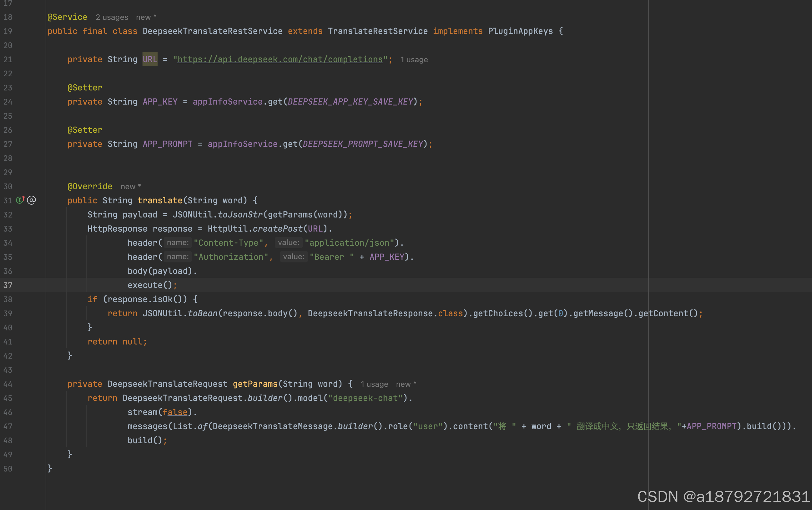812x510 pixels.
Task: Click the DeepseekTranslateRestService class name
Action: (212, 31)
